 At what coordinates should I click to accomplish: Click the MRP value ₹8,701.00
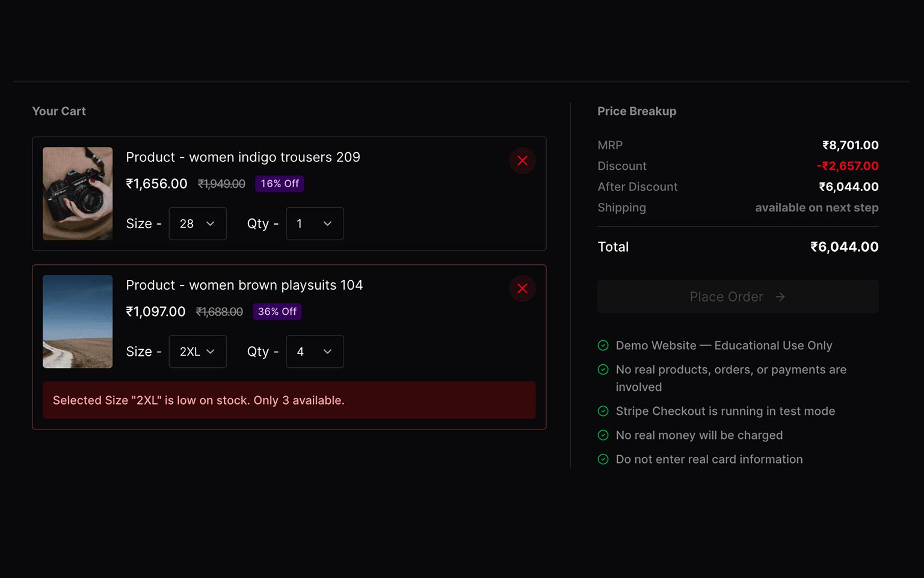point(850,145)
